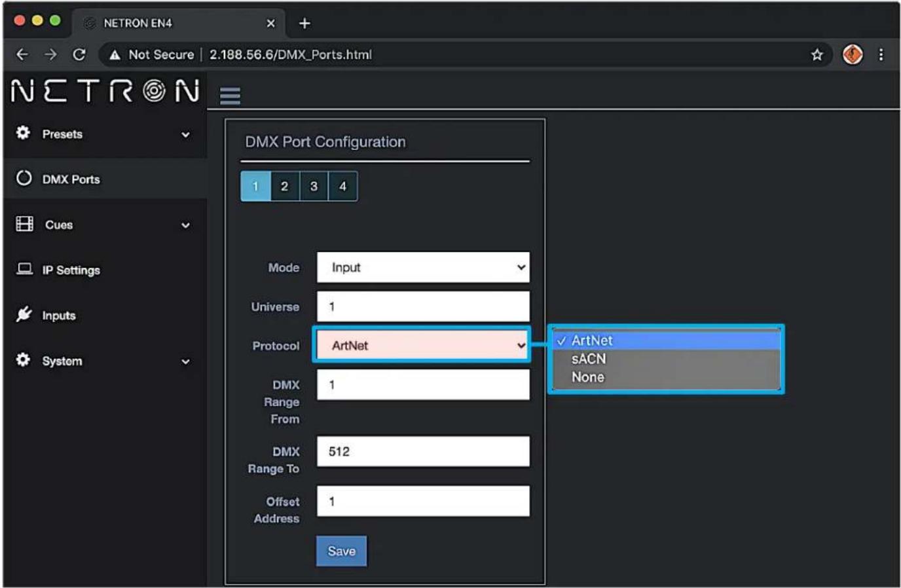Click the NETRON logo
The image size is (901, 588).
(105, 91)
